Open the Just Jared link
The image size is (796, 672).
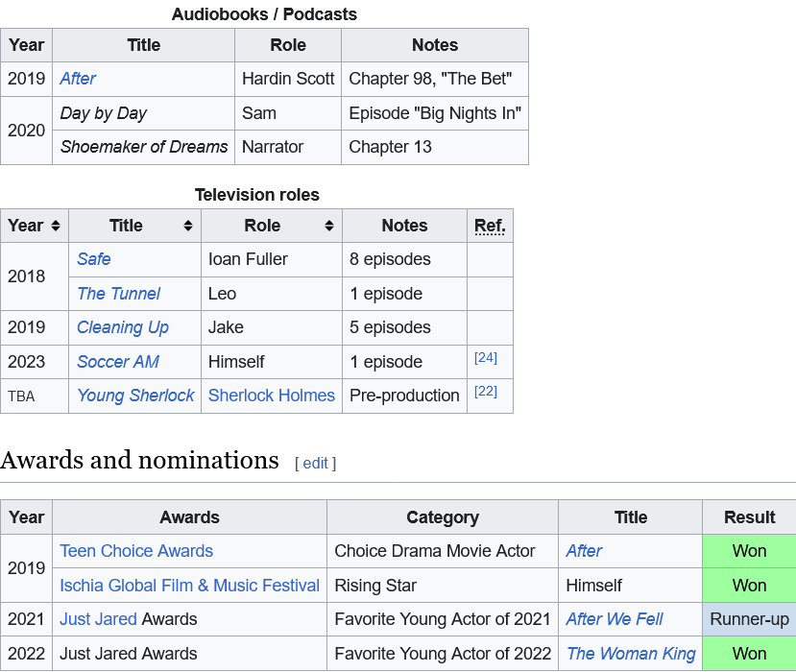98,619
